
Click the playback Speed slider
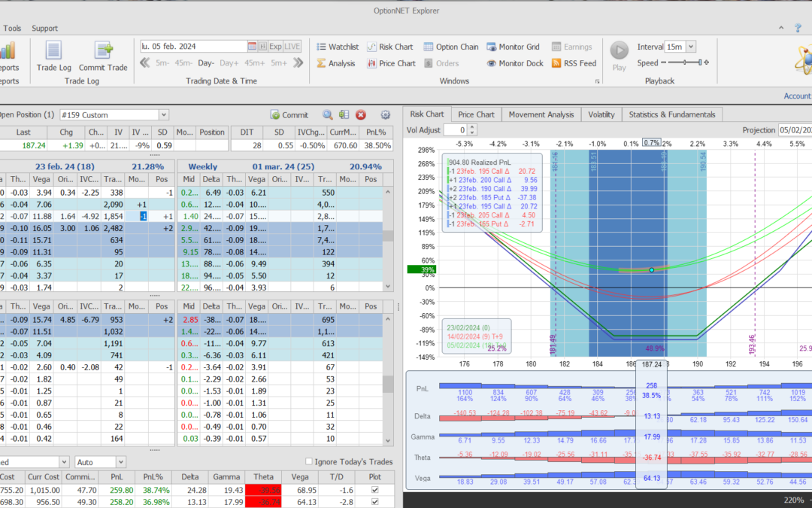[x=686, y=63]
